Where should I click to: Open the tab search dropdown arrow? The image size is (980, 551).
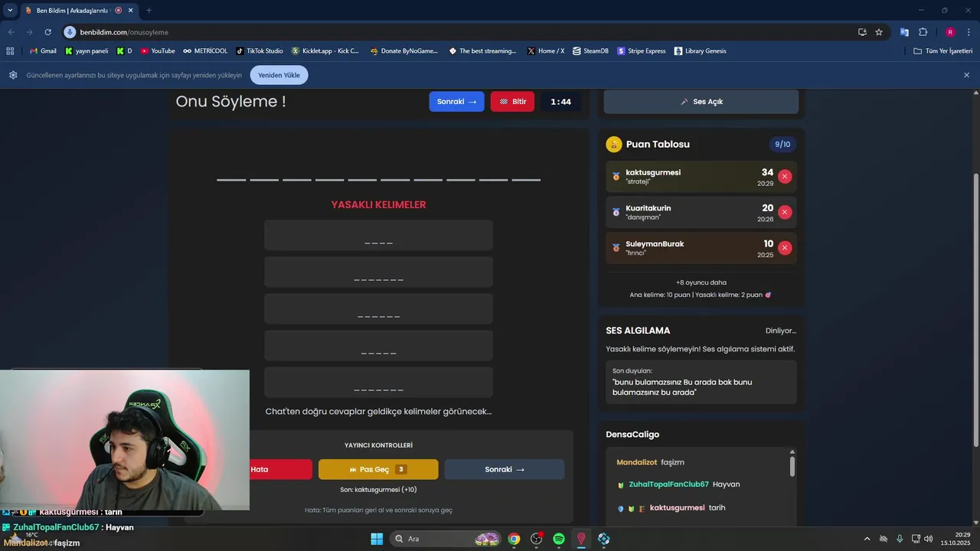tap(9, 10)
